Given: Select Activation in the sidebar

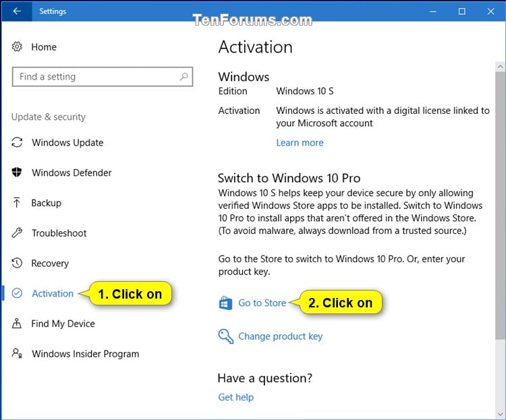Looking at the screenshot, I should pos(53,293).
